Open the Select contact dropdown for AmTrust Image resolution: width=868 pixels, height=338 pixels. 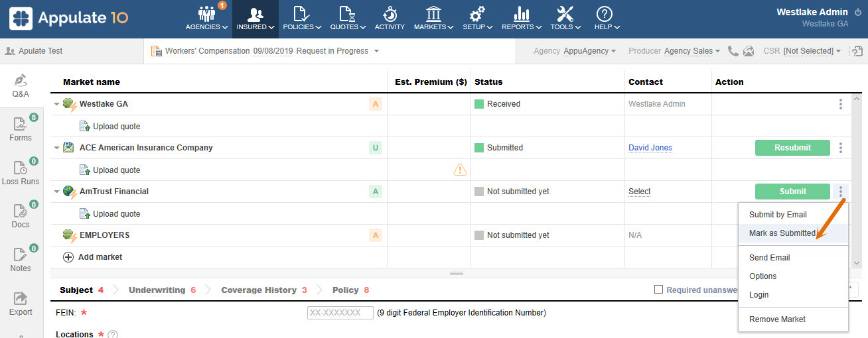point(640,192)
